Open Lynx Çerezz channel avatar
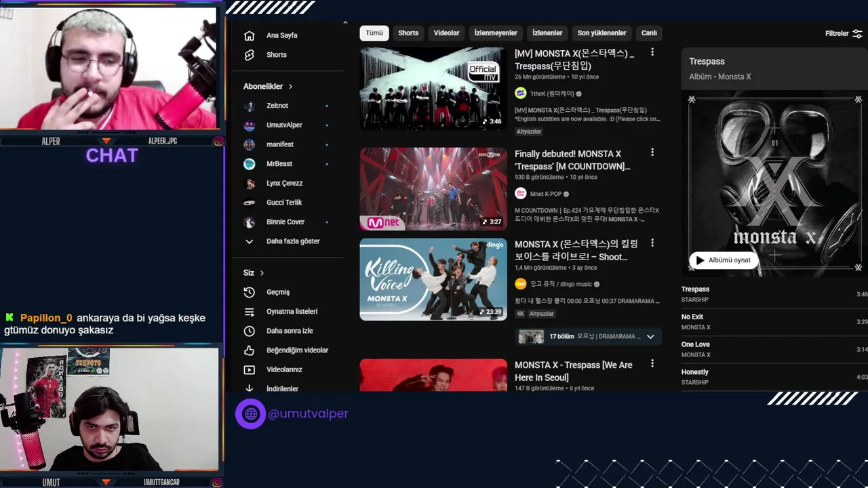This screenshot has width=868, height=488. [250, 183]
